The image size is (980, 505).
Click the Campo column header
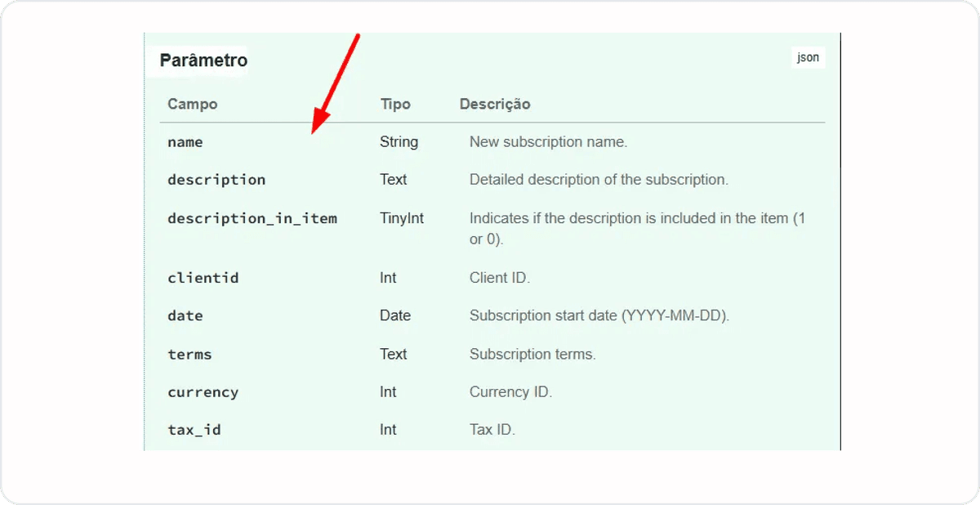(x=193, y=105)
